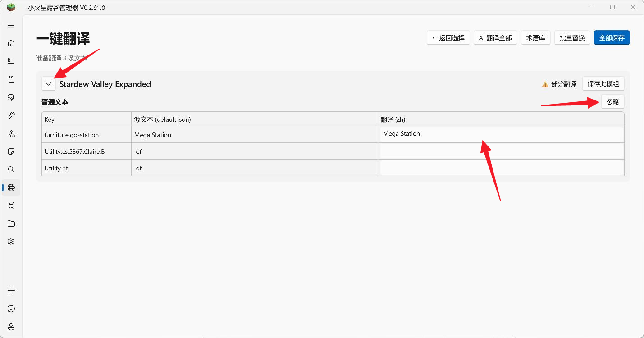Open the text lines icon above feedback
The image size is (644, 338).
(x=11, y=291)
